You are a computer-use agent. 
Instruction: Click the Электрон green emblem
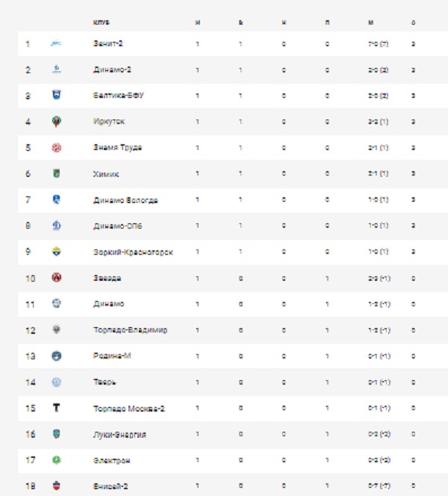coord(57,460)
